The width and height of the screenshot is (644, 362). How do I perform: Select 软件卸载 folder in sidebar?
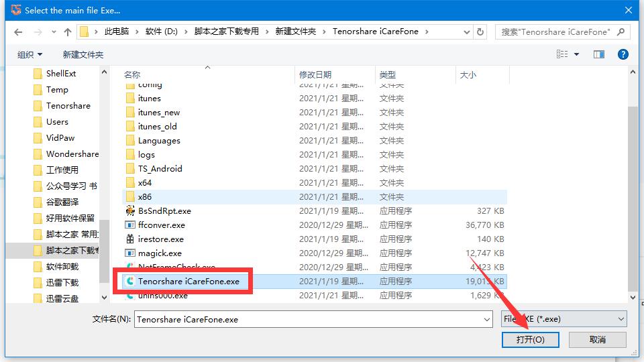pos(62,266)
